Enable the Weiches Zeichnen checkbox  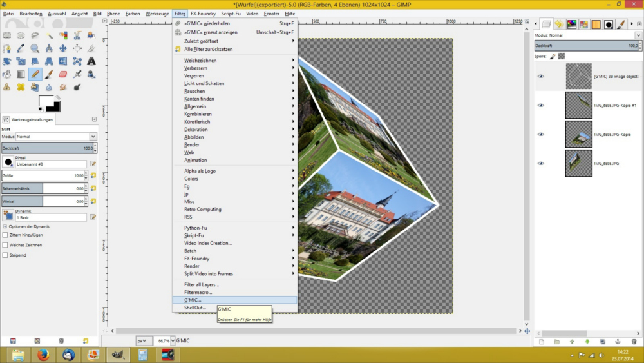click(x=6, y=245)
